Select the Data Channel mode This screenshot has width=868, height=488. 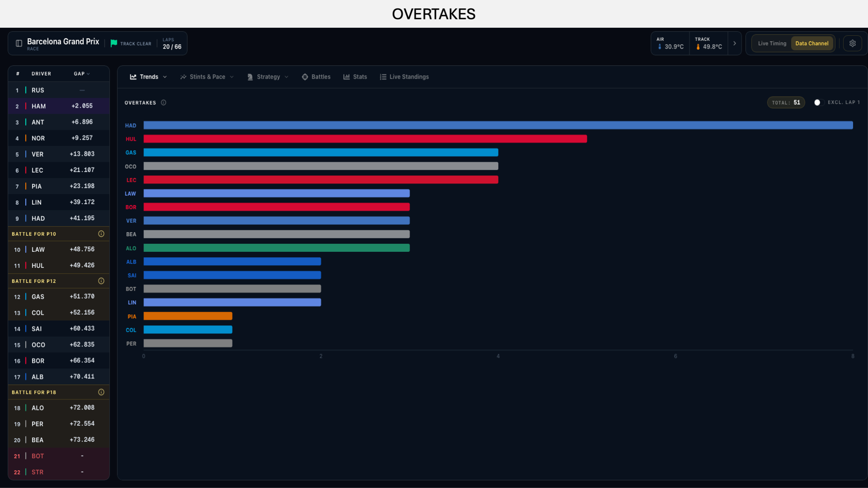812,44
